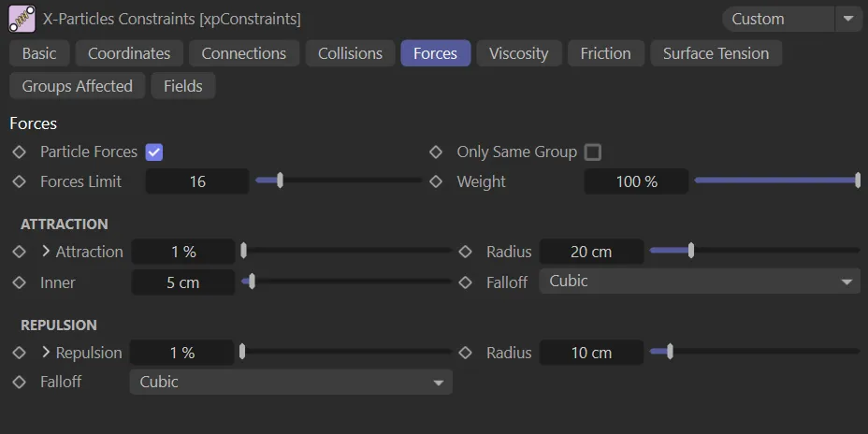Click the Weight slider track
Viewport: 868px width, 434px height.
click(x=775, y=181)
